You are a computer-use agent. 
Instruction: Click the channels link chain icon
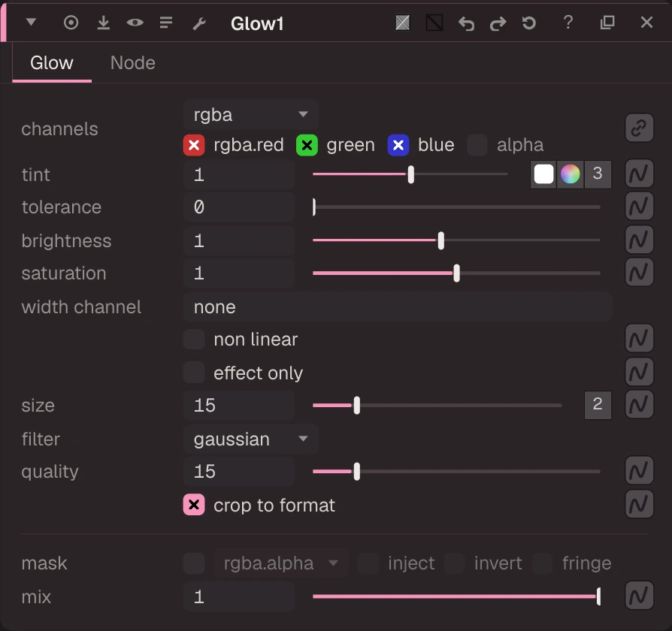point(639,128)
